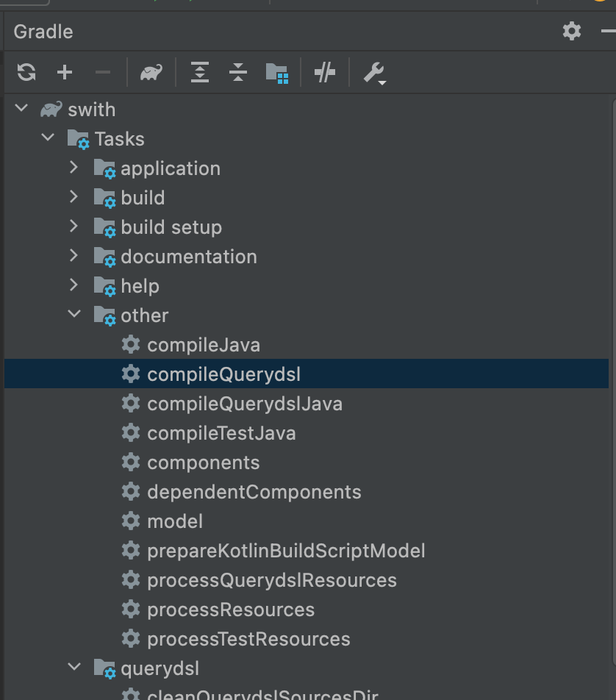Click the swith elephant project icon
616x700 pixels.
coord(51,110)
